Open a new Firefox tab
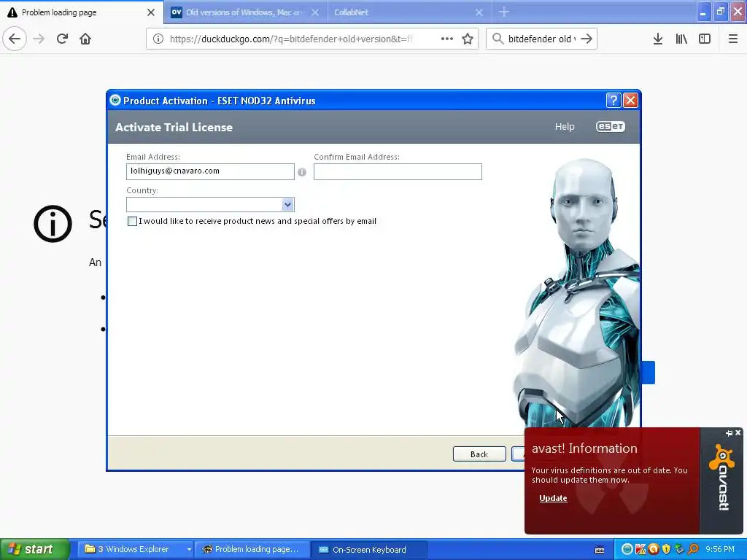Viewport: 747px width, 560px height. point(504,12)
